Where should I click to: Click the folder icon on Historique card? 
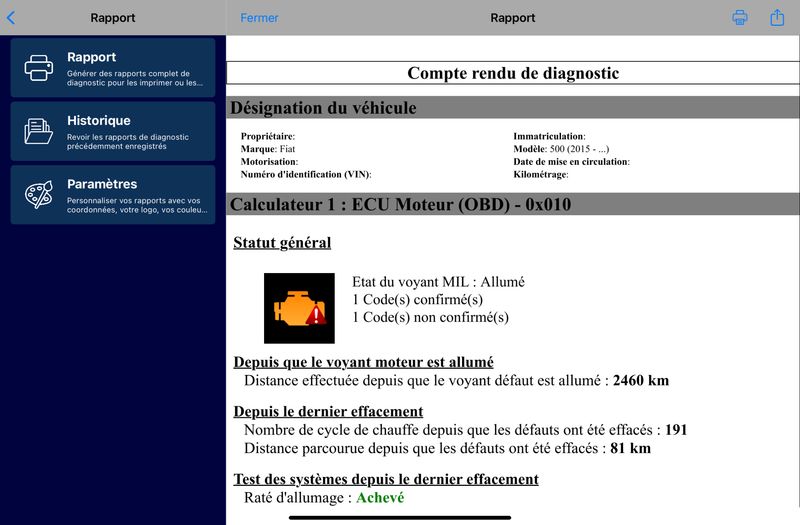click(x=38, y=131)
